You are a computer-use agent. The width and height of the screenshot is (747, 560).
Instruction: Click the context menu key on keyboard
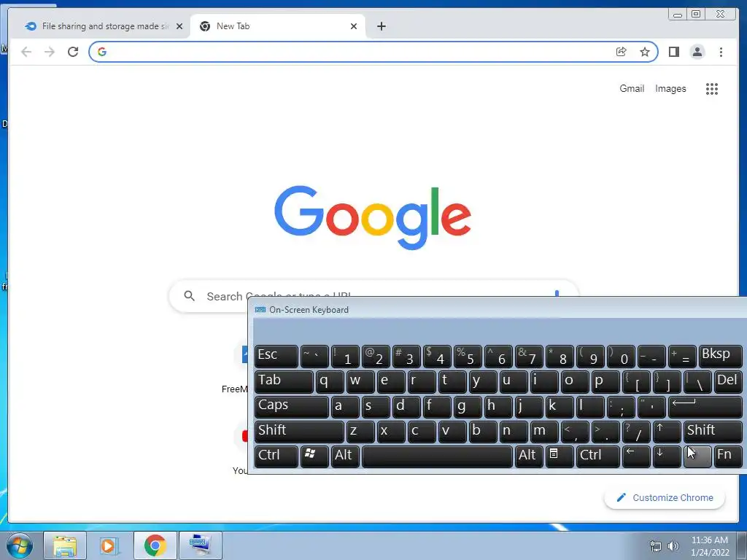coord(560,456)
